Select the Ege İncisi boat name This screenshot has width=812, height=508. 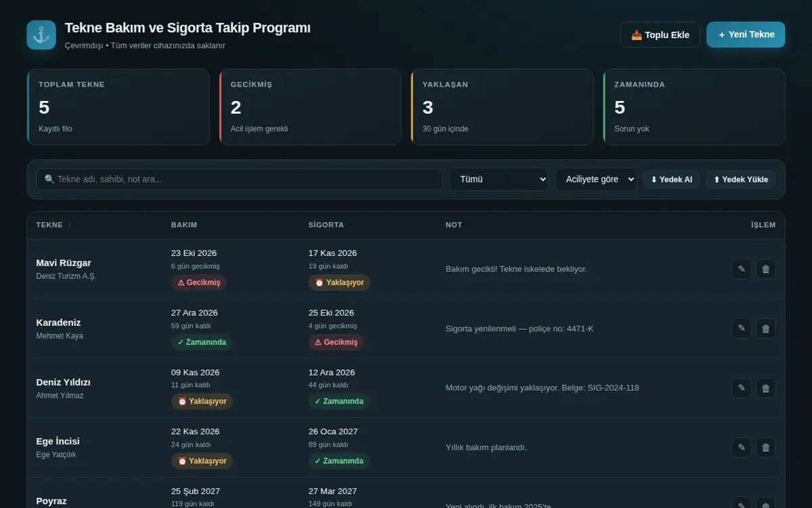click(58, 442)
